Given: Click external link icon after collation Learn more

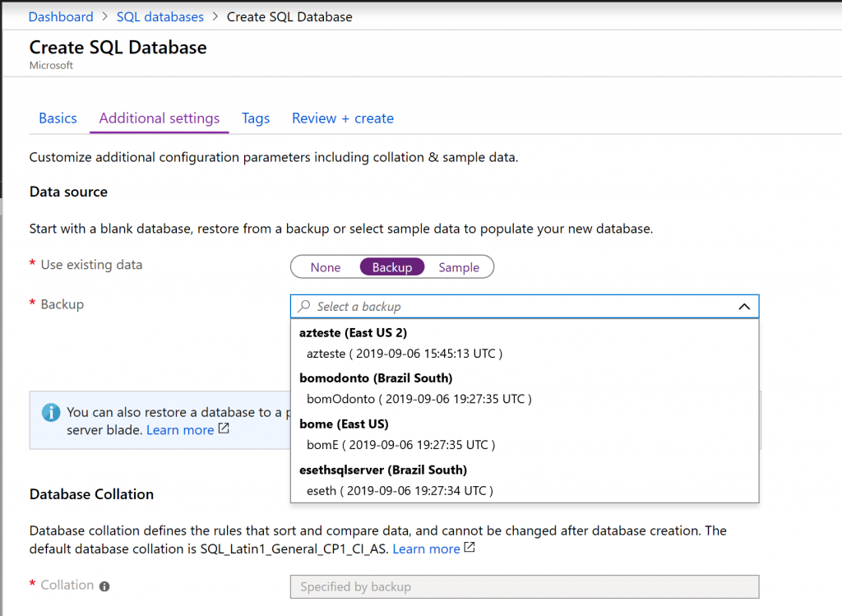Looking at the screenshot, I should [470, 548].
